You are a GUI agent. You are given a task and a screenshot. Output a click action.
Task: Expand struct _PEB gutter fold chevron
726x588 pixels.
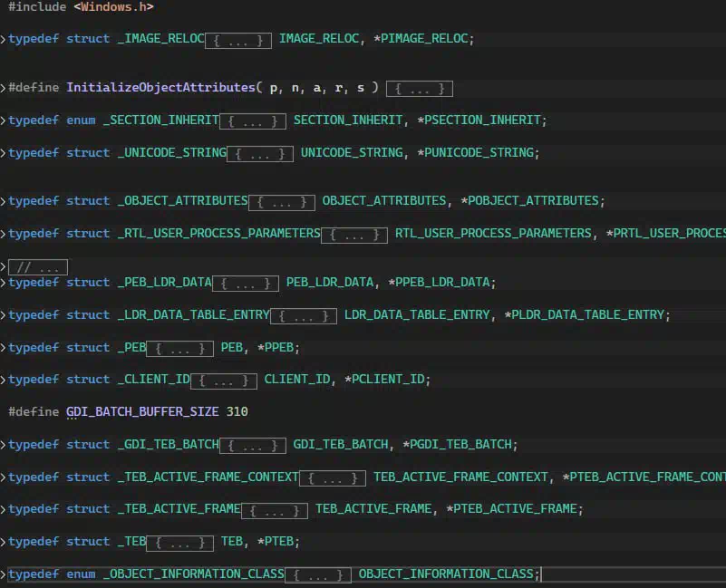tap(4, 347)
